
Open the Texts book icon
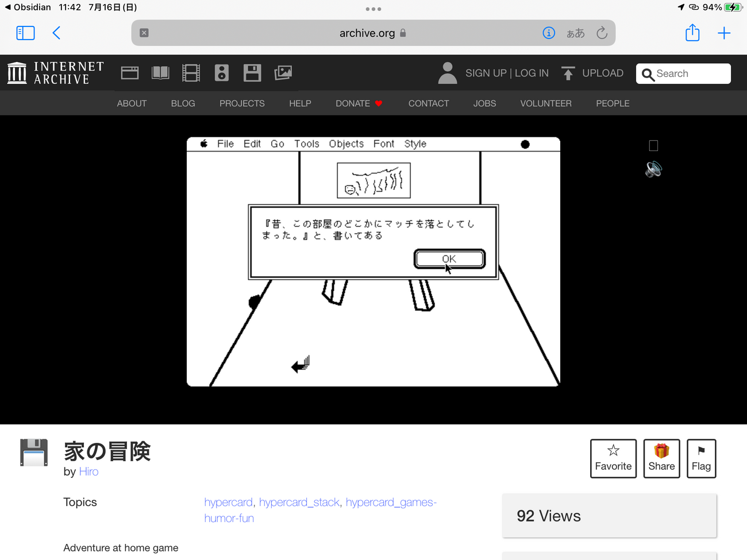click(x=160, y=73)
